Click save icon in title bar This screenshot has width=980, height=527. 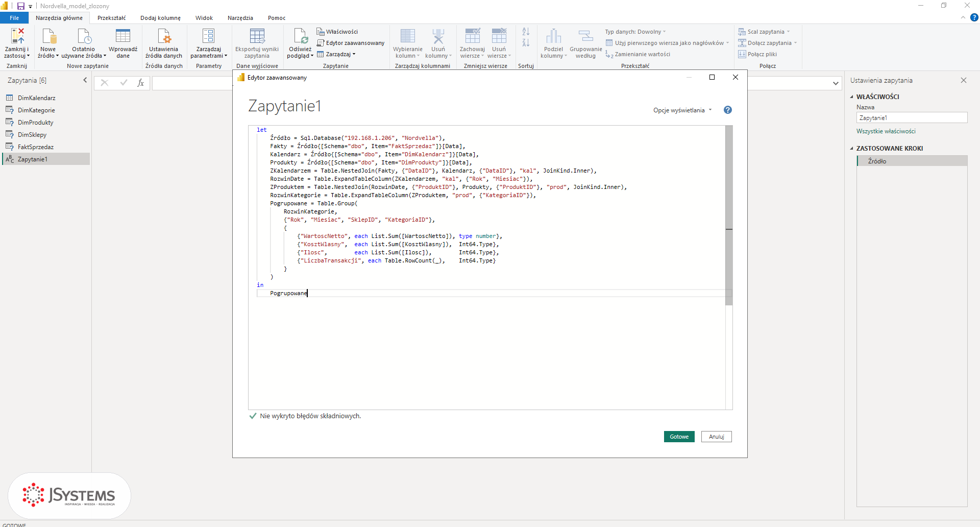click(21, 6)
